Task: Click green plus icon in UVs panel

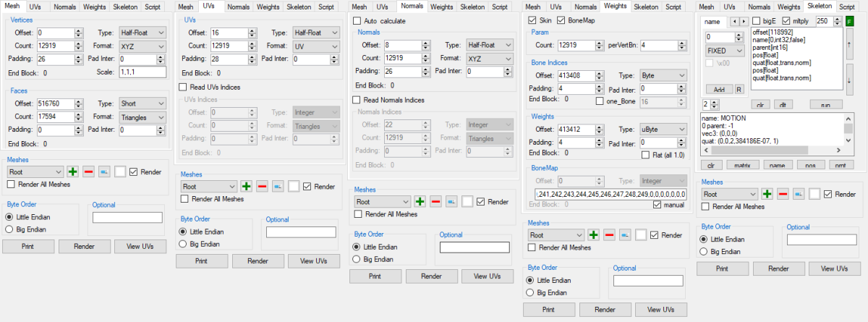Action: point(247,186)
